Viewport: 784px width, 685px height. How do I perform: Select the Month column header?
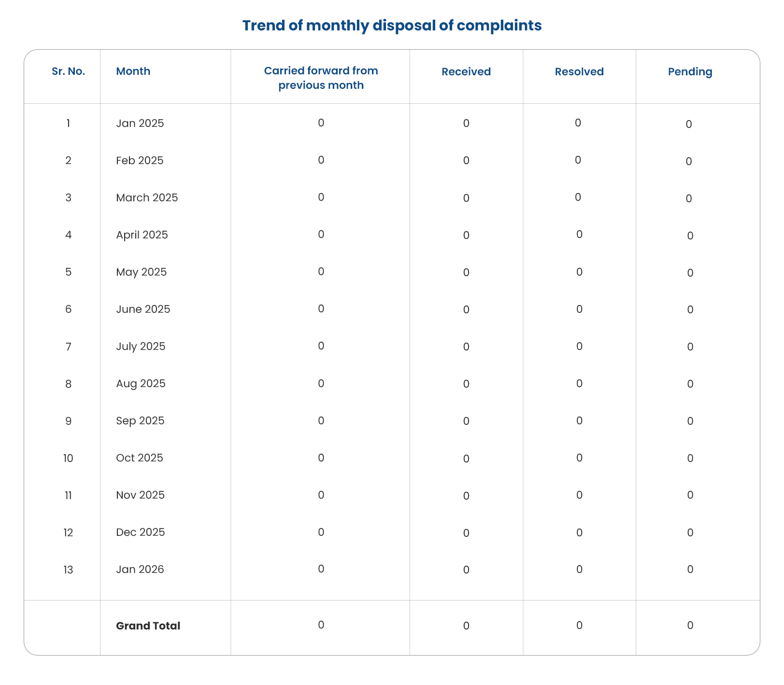133,71
